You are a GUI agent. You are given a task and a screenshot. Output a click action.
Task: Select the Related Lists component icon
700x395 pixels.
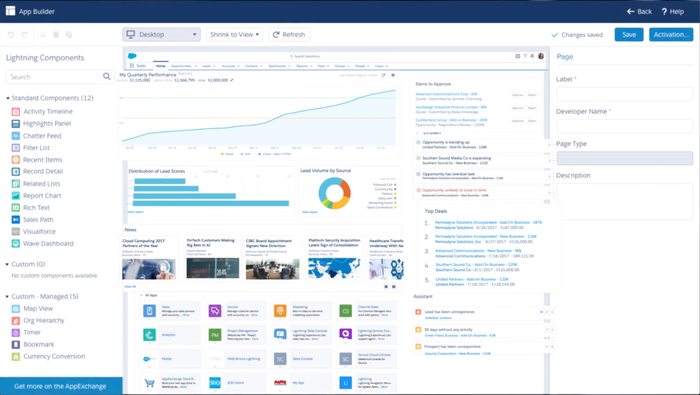tap(16, 183)
